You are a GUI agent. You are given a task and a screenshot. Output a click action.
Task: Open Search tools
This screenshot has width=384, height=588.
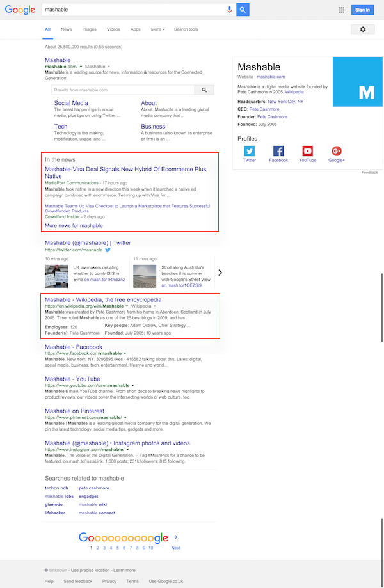pyautogui.click(x=186, y=29)
